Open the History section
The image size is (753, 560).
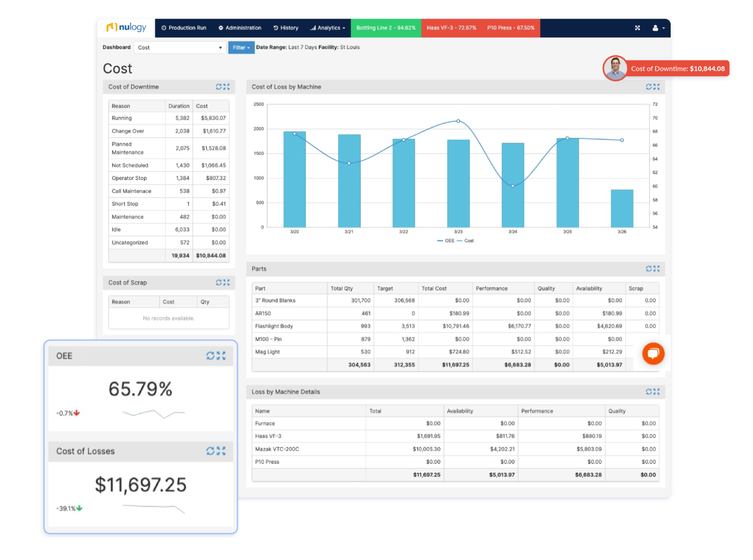pyautogui.click(x=286, y=28)
